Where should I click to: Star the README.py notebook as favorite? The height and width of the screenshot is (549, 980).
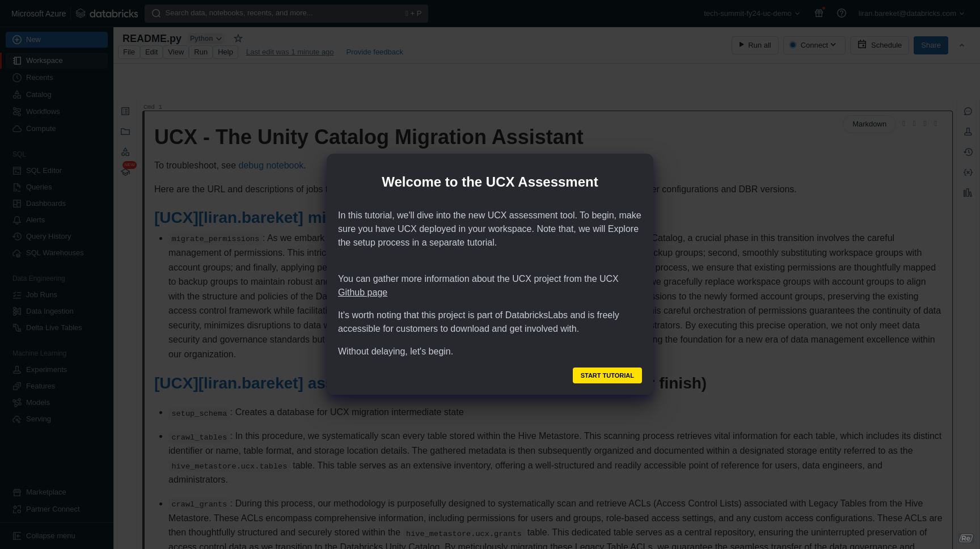pos(238,39)
